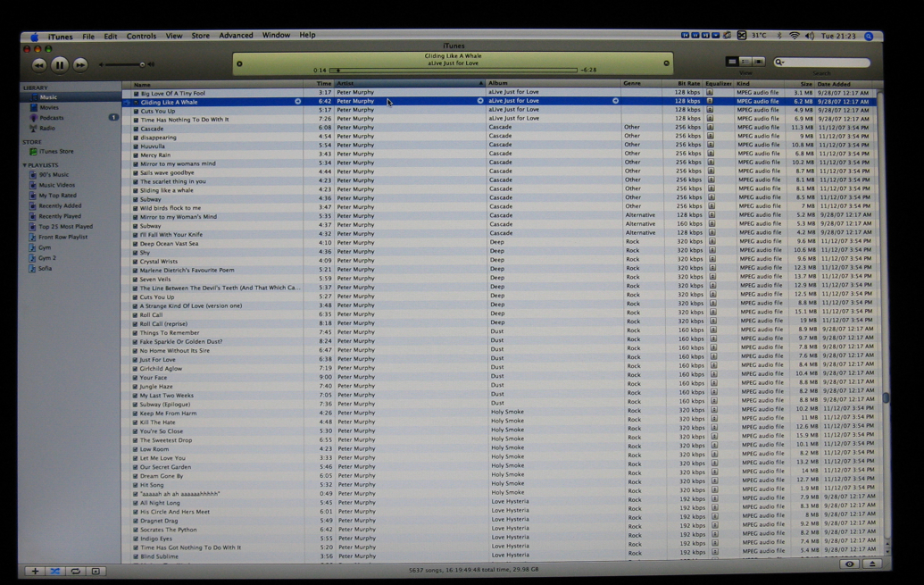
Task: Open the Equalizer preset dropdown for Cuts You Up 5:17
Action: (x=710, y=110)
